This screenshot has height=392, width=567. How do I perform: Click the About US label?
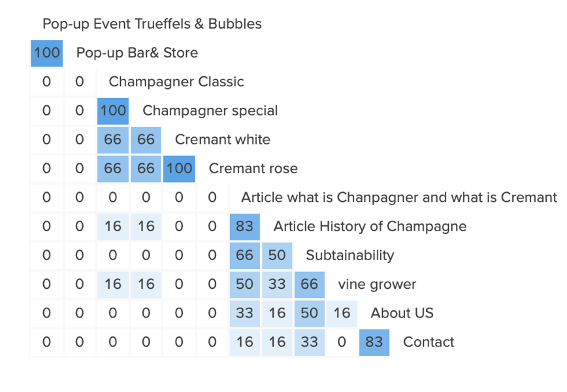pos(402,313)
